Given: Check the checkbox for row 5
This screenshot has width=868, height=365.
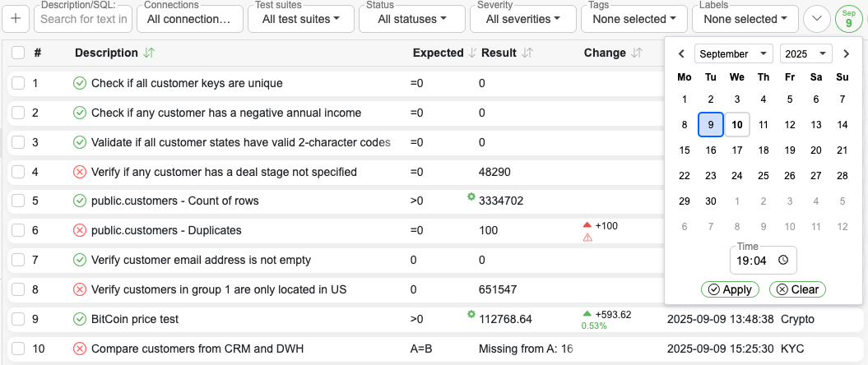Looking at the screenshot, I should pyautogui.click(x=18, y=201).
